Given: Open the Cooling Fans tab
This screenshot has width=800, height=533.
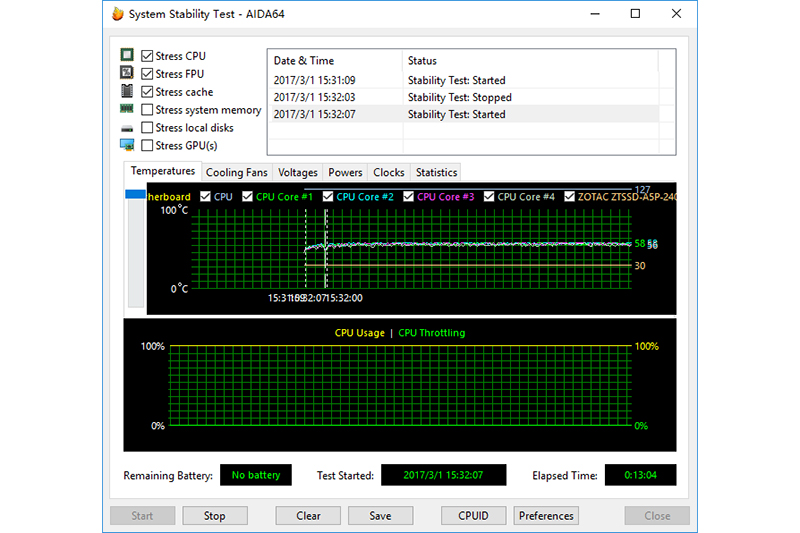Looking at the screenshot, I should (x=237, y=172).
